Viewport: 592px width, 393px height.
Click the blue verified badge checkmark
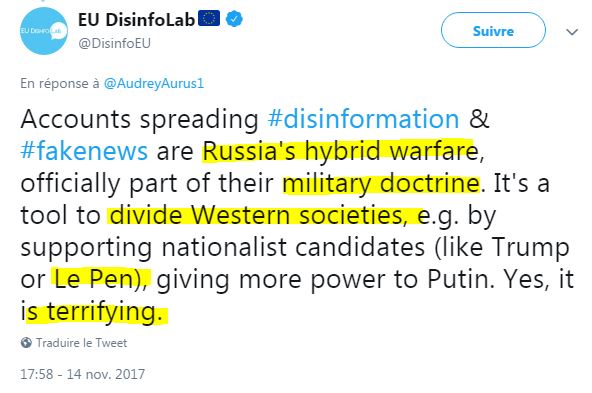point(234,19)
